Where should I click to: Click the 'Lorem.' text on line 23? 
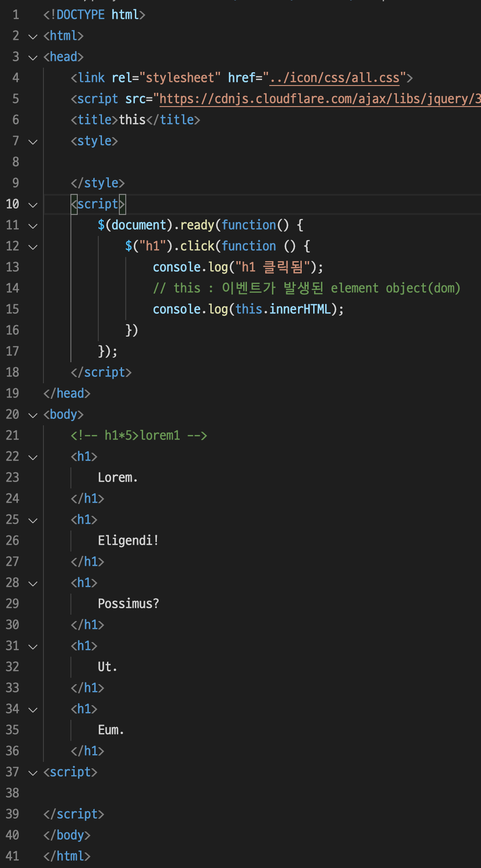coord(118,477)
